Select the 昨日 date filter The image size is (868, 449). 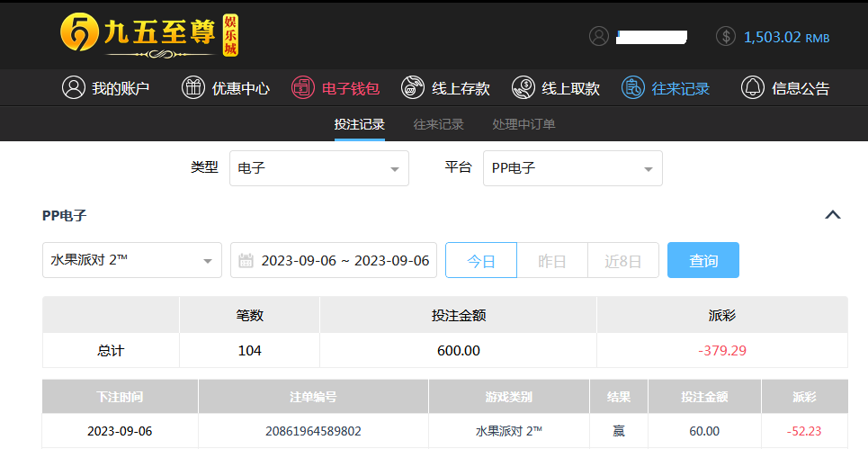click(x=552, y=260)
